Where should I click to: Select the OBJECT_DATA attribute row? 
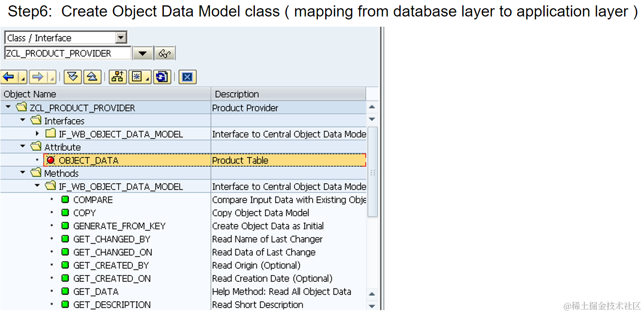(89, 160)
